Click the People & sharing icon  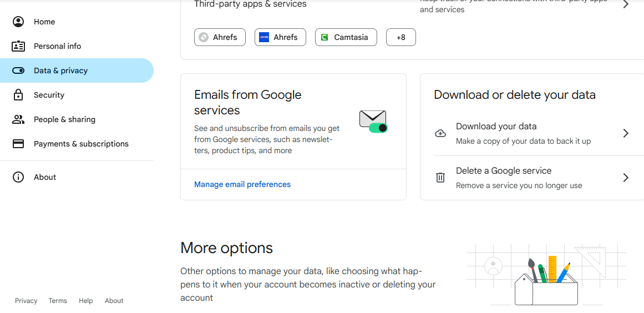tap(18, 119)
